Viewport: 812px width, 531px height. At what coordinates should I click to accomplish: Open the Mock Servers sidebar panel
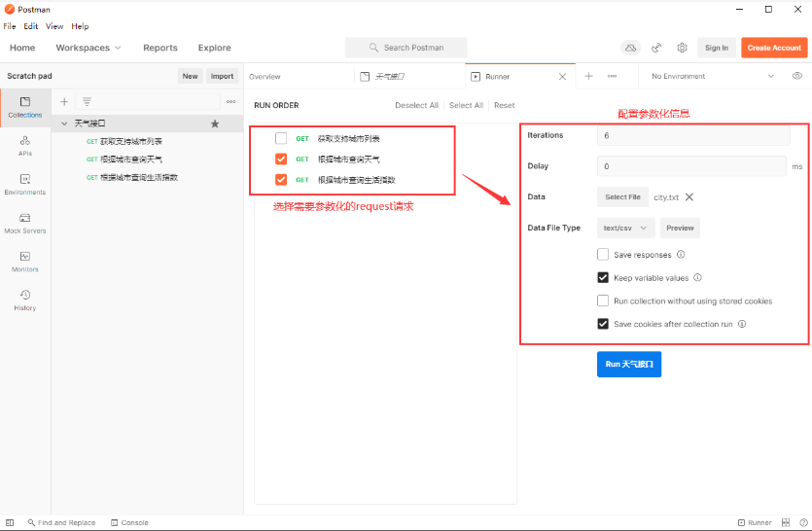[x=25, y=224]
